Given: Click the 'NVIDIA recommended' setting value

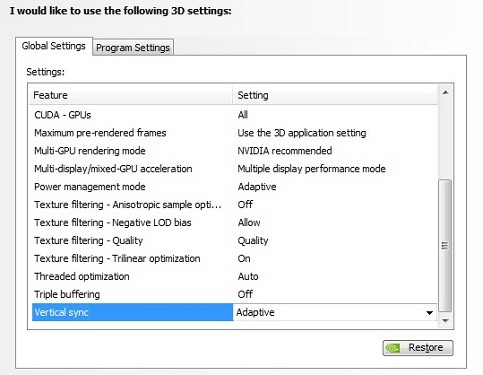Looking at the screenshot, I should 285,151.
